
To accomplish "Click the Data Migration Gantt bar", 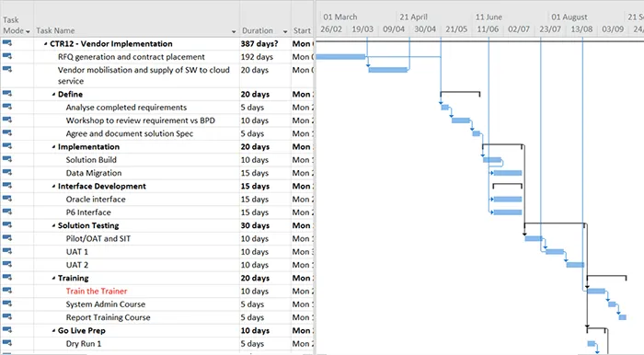I will 508,173.
